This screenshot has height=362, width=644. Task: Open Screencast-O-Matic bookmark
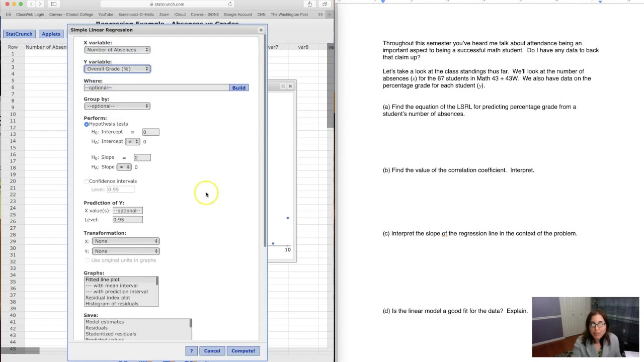(x=136, y=15)
